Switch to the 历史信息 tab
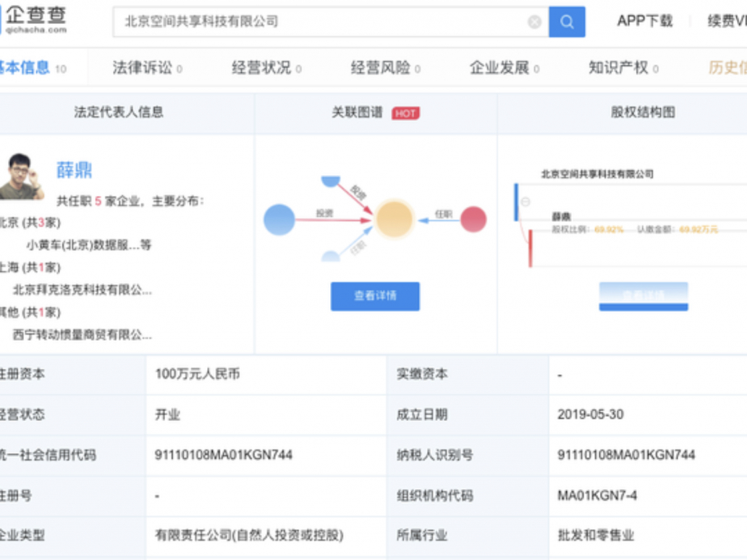Image resolution: width=747 pixels, height=560 pixels. pyautogui.click(x=727, y=67)
